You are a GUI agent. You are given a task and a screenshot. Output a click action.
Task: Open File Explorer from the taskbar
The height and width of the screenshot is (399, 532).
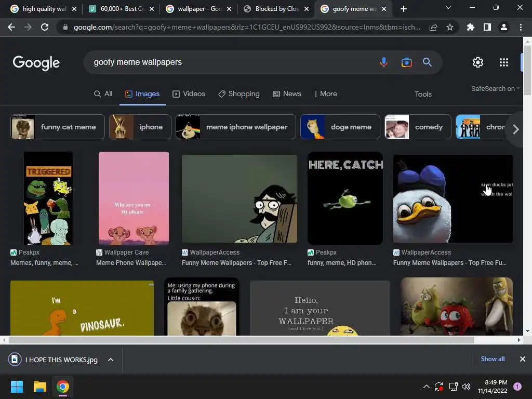[39, 387]
